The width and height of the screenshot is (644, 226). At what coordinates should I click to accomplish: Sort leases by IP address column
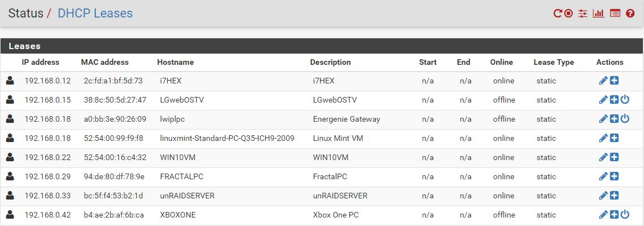[41, 63]
